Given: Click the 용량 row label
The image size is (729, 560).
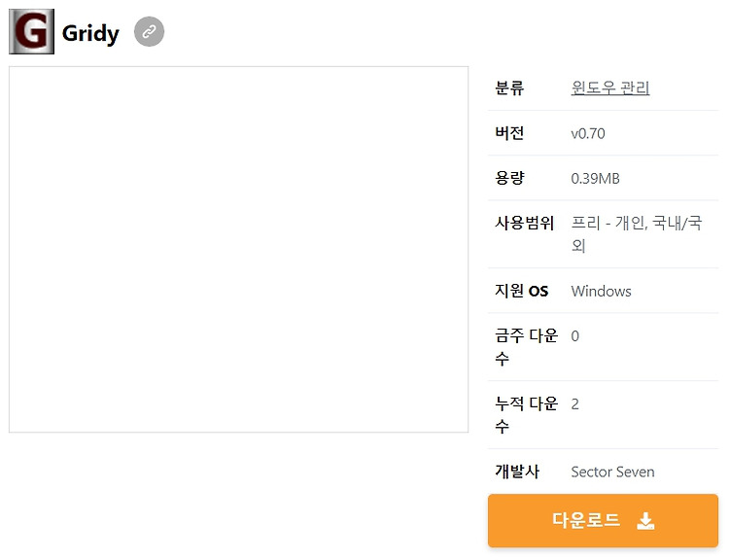Looking at the screenshot, I should pyautogui.click(x=509, y=178).
